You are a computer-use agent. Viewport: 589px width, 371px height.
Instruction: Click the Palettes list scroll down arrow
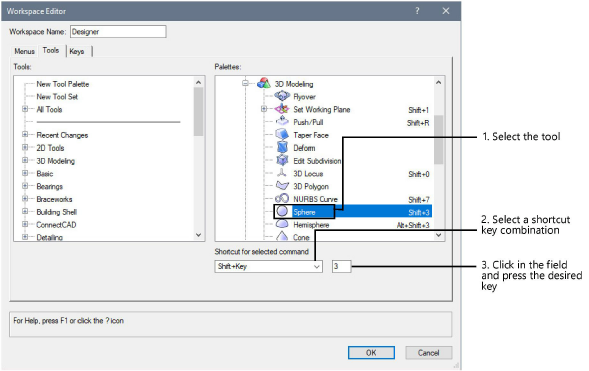438,235
